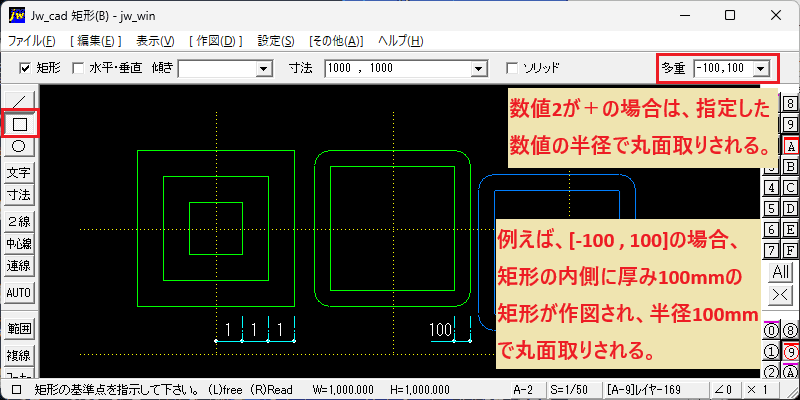Activate the 寸法 dimension tool
This screenshot has width=800, height=400.
pos(19,195)
